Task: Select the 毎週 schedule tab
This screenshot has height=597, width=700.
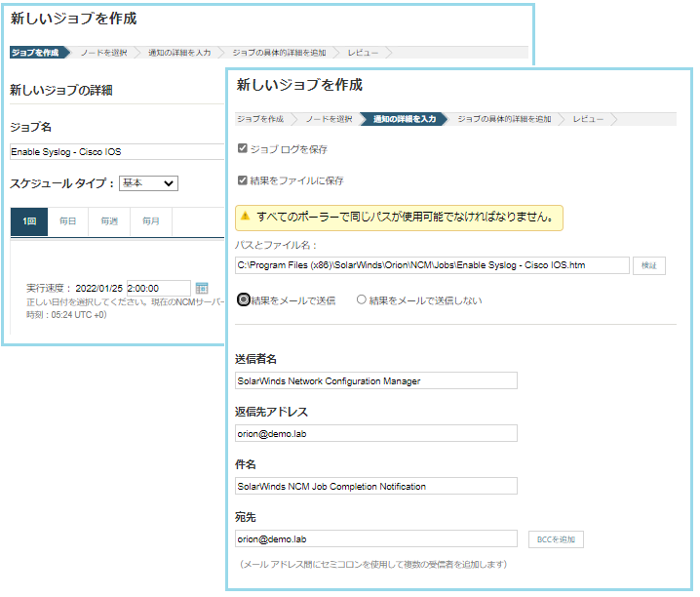Action: (x=109, y=221)
